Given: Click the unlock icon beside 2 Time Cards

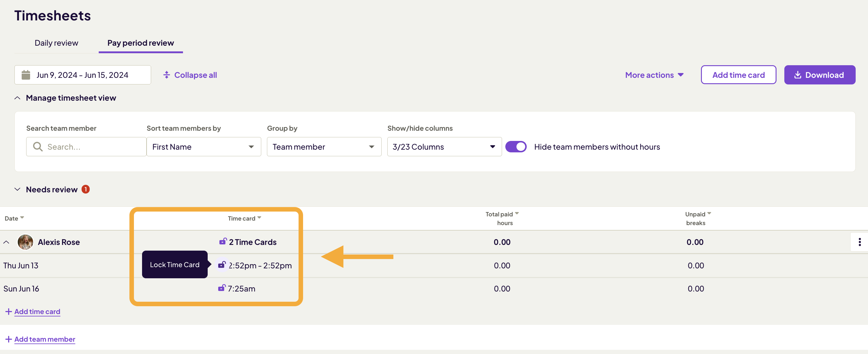Looking at the screenshot, I should click(223, 241).
